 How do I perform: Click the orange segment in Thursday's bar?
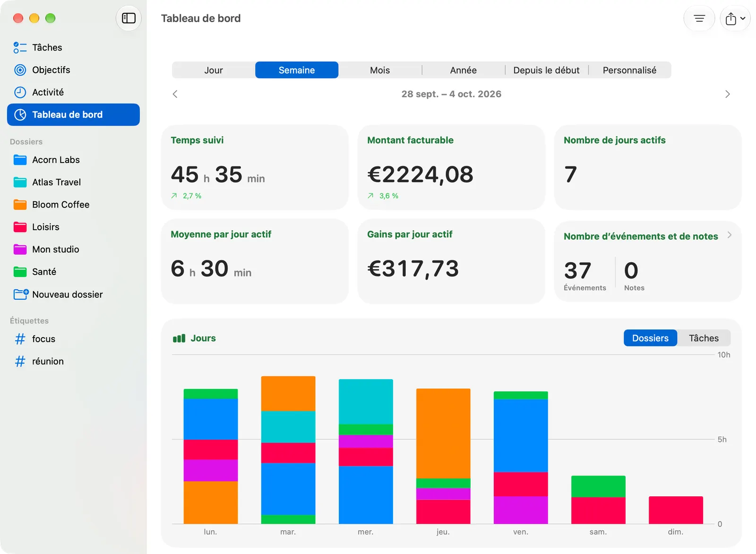click(x=443, y=433)
